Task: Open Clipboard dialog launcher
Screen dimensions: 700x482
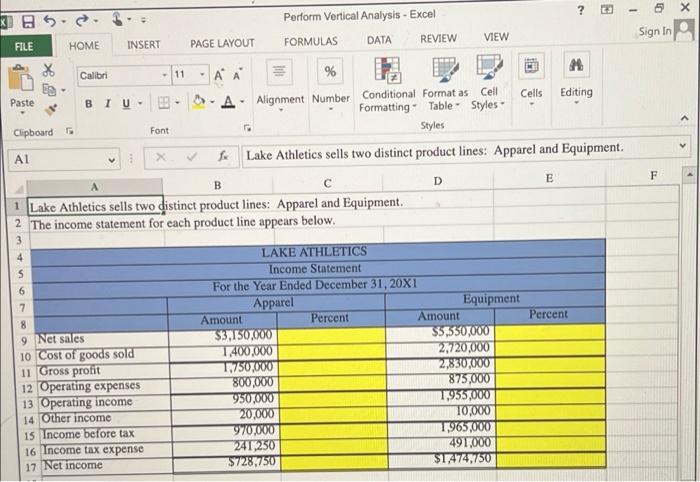Action: pyautogui.click(x=69, y=131)
